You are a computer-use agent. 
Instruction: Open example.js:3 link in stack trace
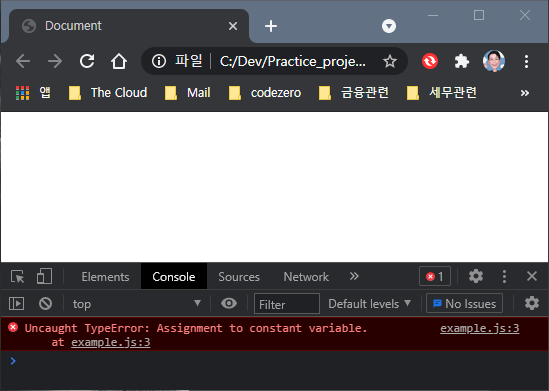pos(111,342)
